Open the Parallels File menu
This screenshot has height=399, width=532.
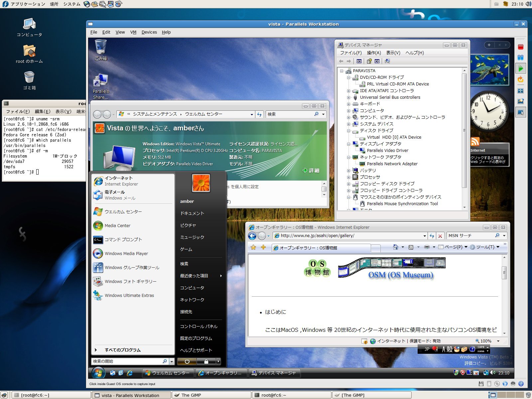click(94, 32)
